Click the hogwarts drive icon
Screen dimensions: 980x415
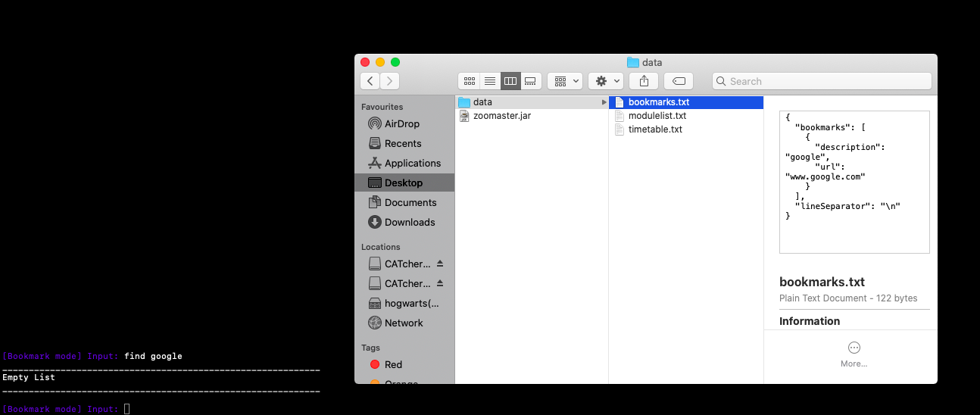tap(374, 303)
